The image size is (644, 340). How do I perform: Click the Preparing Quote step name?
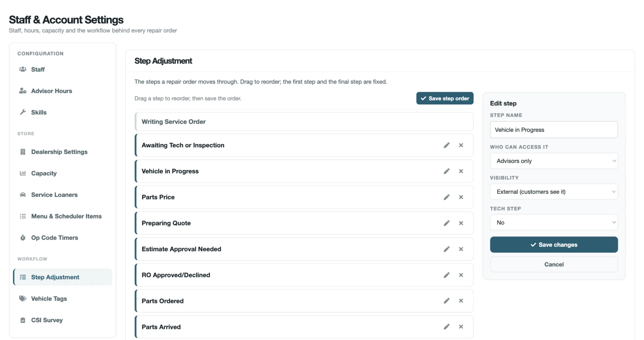coord(166,223)
